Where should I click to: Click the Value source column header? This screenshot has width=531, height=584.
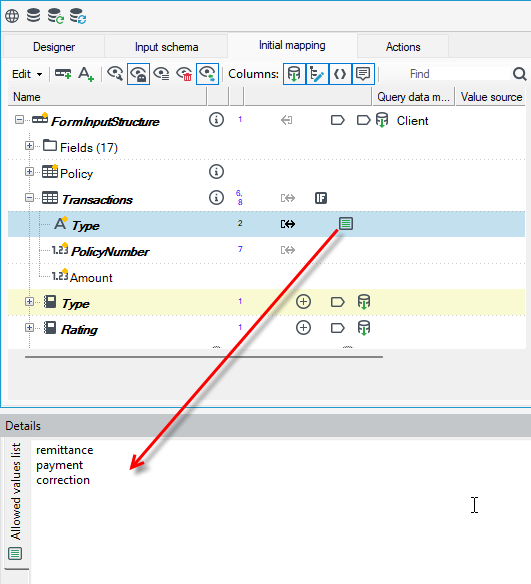tap(491, 97)
